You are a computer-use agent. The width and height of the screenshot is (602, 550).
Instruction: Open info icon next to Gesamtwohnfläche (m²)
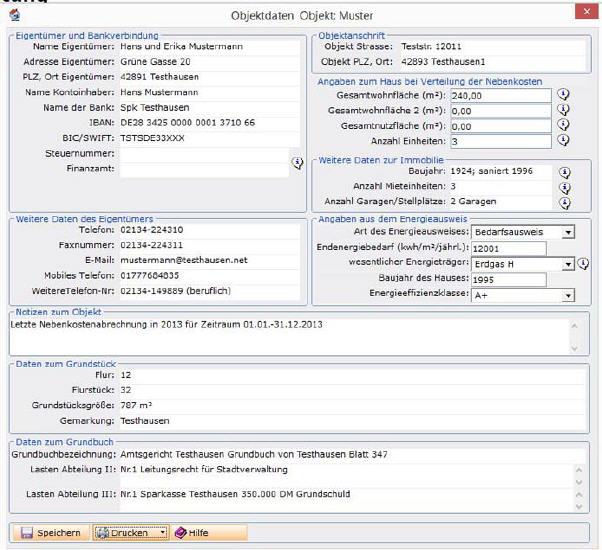tap(563, 94)
